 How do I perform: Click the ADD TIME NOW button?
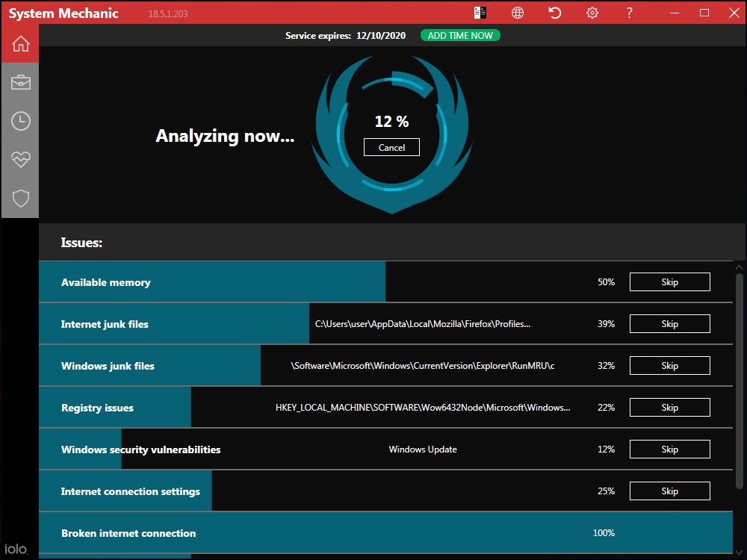point(460,35)
